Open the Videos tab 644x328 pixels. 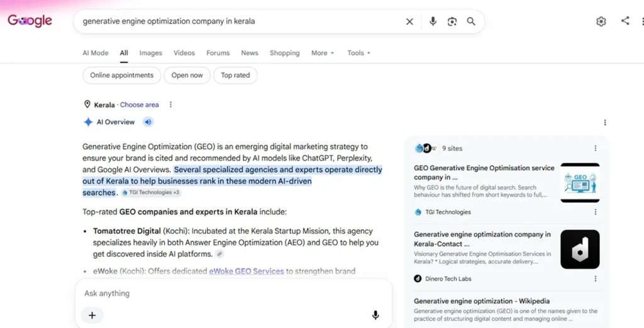tap(184, 53)
